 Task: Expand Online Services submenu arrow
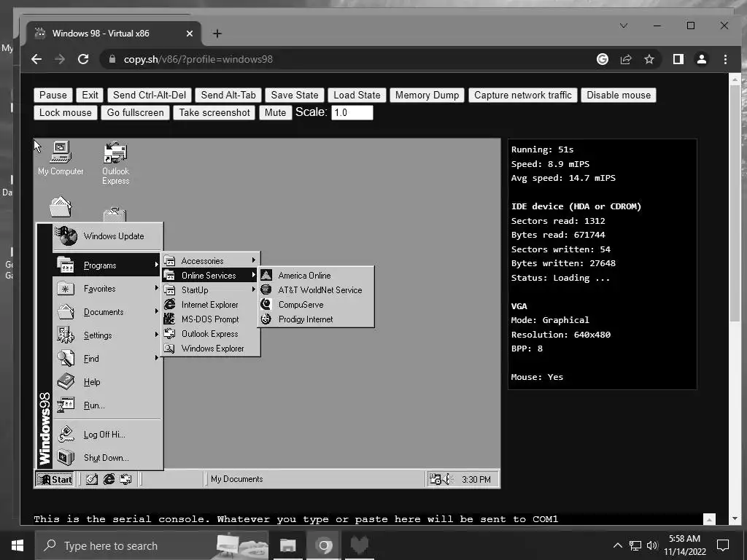pyautogui.click(x=254, y=275)
